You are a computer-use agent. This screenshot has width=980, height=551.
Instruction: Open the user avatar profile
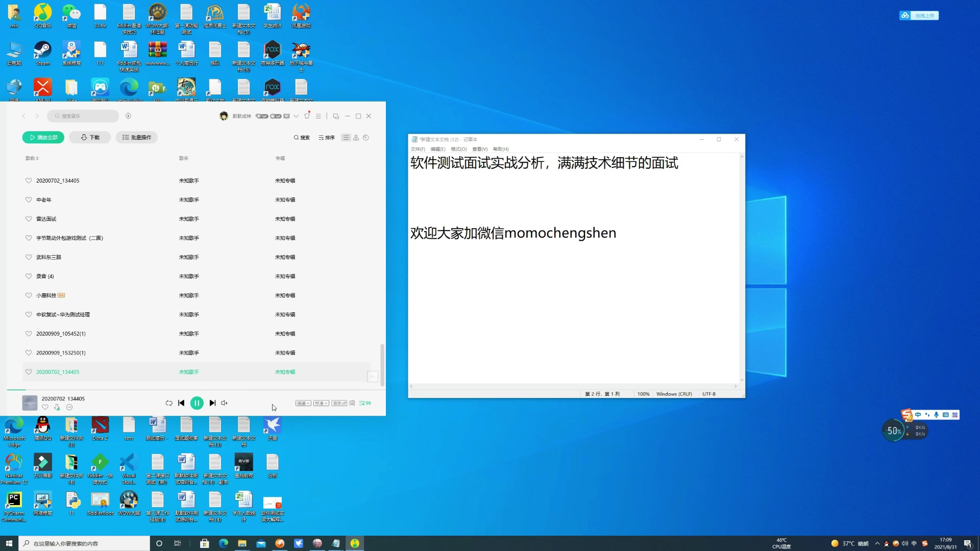point(224,116)
